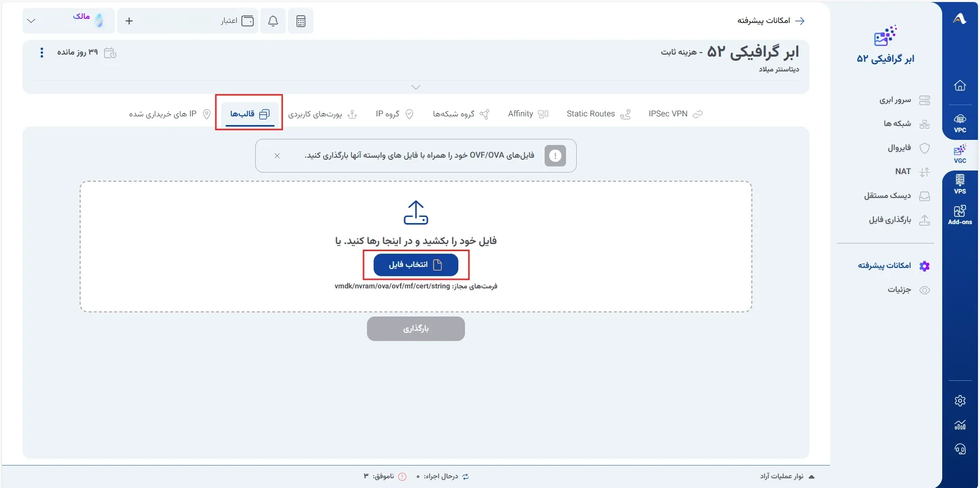Click the wallet credit icon
This screenshot has width=980, height=488.
248,21
